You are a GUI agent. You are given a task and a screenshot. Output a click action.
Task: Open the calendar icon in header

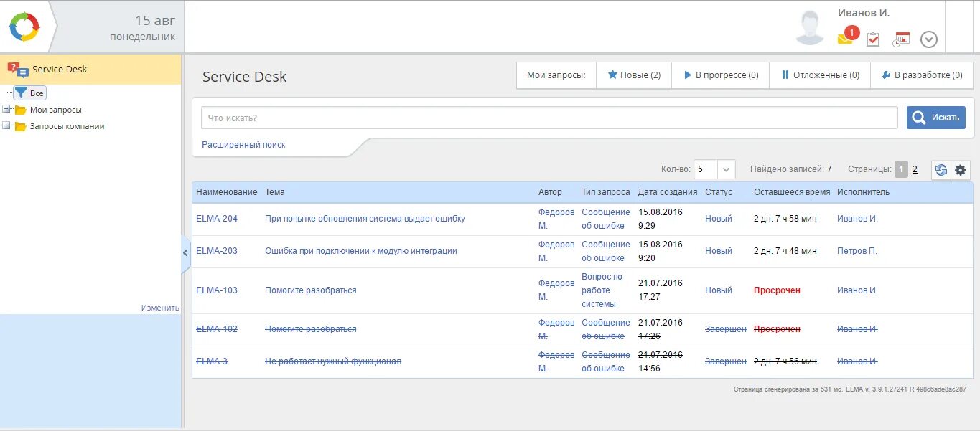901,39
